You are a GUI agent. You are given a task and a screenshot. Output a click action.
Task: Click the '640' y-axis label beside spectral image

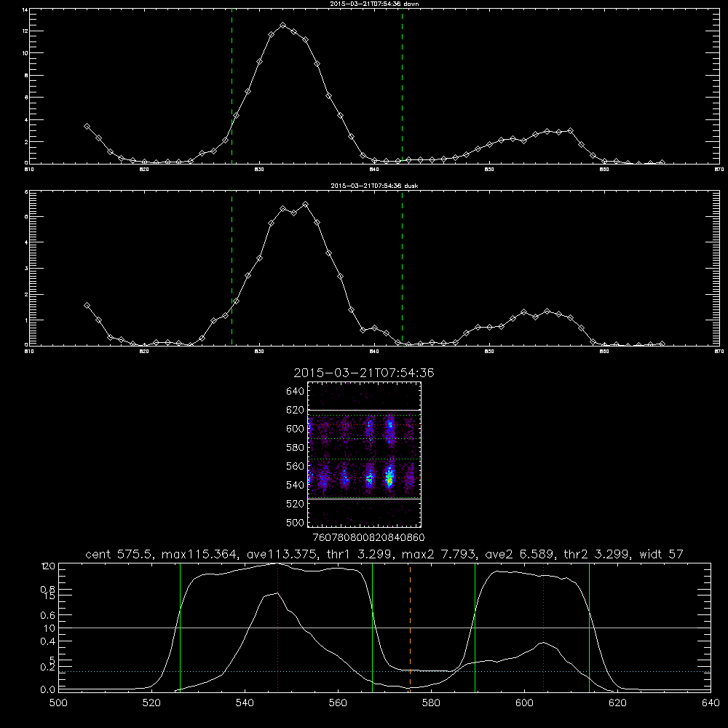coord(295,392)
